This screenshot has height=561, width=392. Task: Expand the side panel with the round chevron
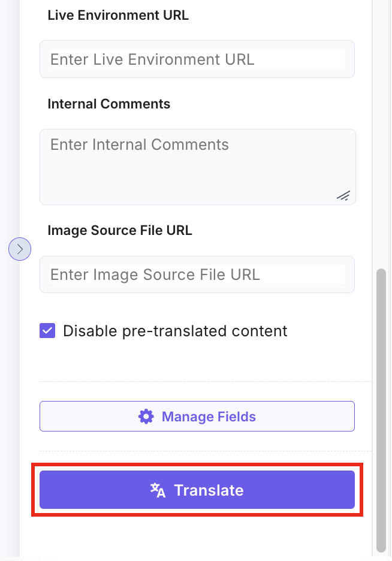20,248
